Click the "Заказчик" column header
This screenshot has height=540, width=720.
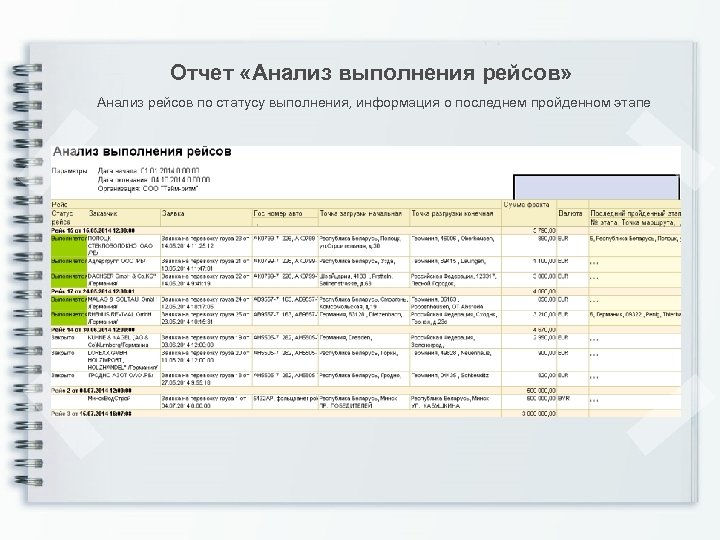[124, 218]
